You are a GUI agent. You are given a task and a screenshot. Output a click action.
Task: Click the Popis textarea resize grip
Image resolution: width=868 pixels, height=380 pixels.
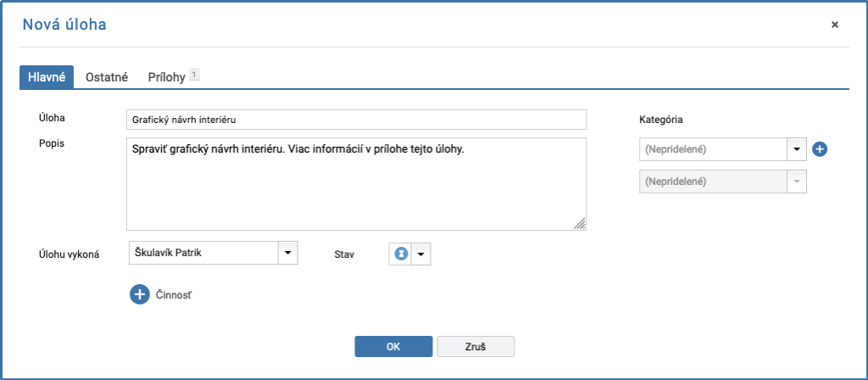click(580, 223)
